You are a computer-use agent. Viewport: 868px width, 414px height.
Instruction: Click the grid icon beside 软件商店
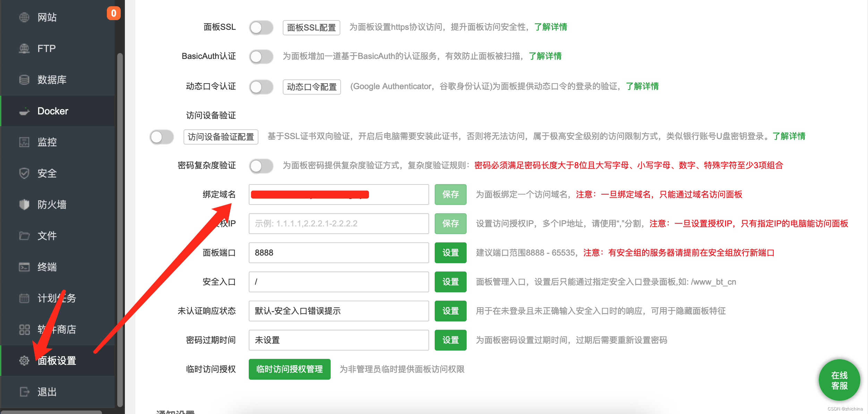(x=24, y=329)
